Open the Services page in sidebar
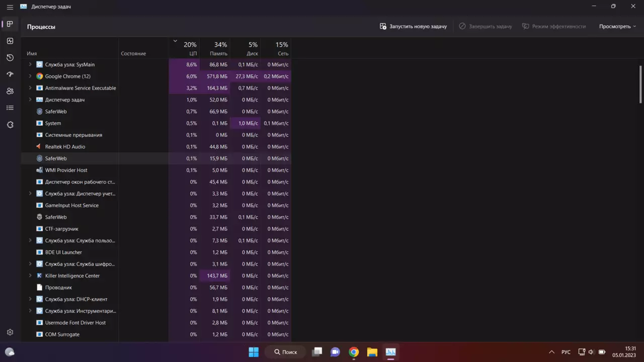Screen dimensions: 644x362 pos(10,125)
